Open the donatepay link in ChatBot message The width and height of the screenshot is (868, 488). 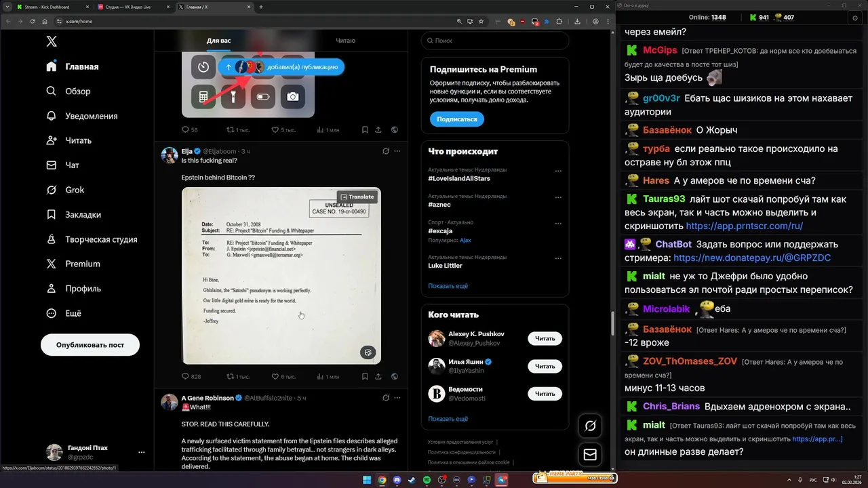752,258
